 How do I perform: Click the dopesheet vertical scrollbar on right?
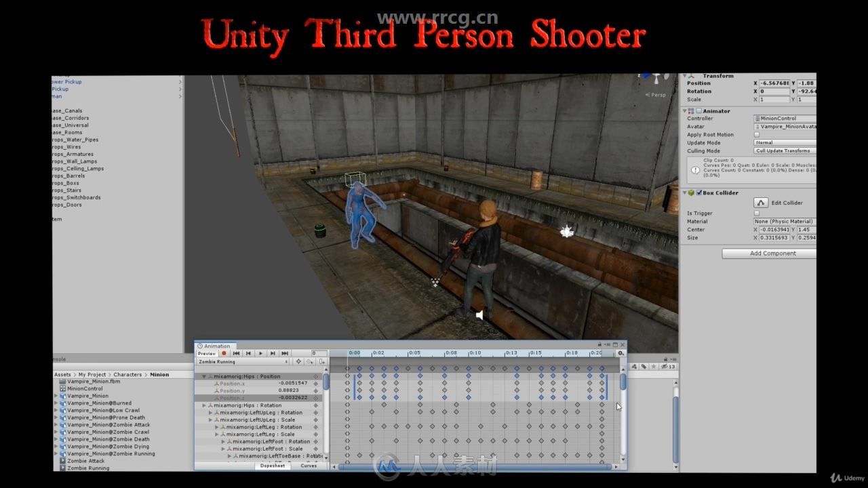click(x=623, y=382)
